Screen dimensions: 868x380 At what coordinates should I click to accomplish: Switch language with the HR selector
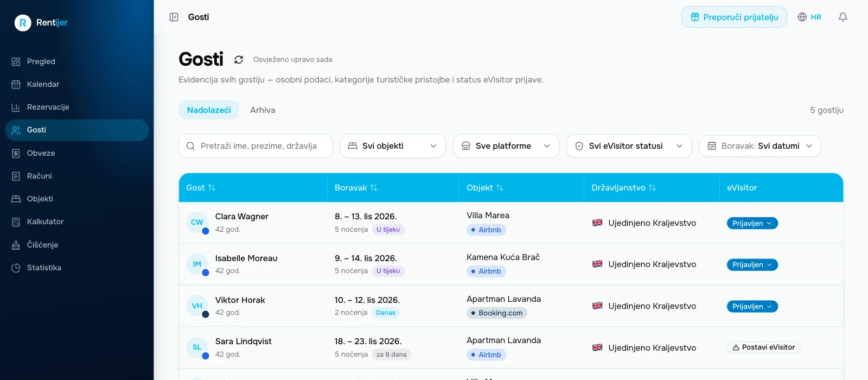click(x=809, y=17)
